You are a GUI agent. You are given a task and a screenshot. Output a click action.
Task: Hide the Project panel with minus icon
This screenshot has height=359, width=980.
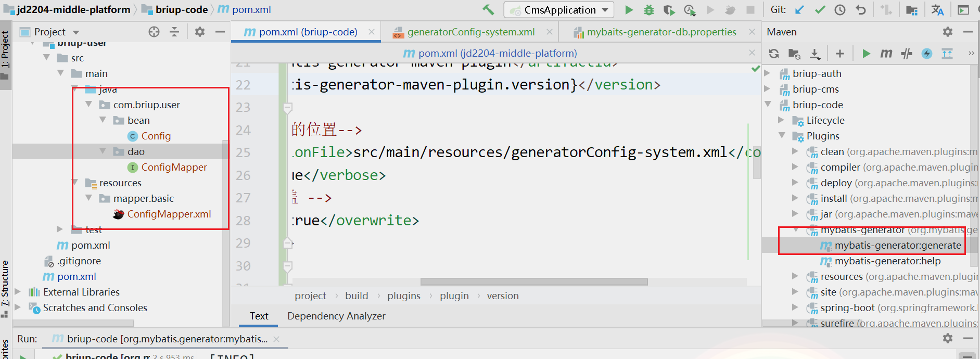click(x=220, y=32)
